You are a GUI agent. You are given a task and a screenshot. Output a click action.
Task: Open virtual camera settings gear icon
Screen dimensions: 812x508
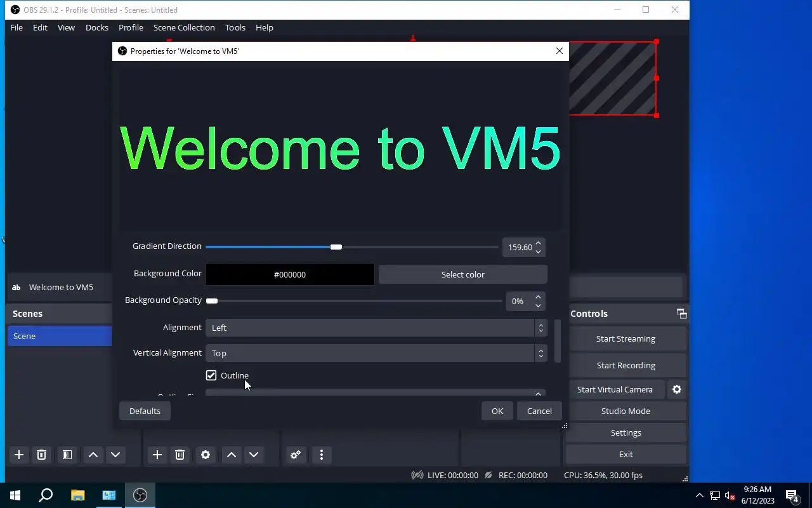pyautogui.click(x=677, y=389)
